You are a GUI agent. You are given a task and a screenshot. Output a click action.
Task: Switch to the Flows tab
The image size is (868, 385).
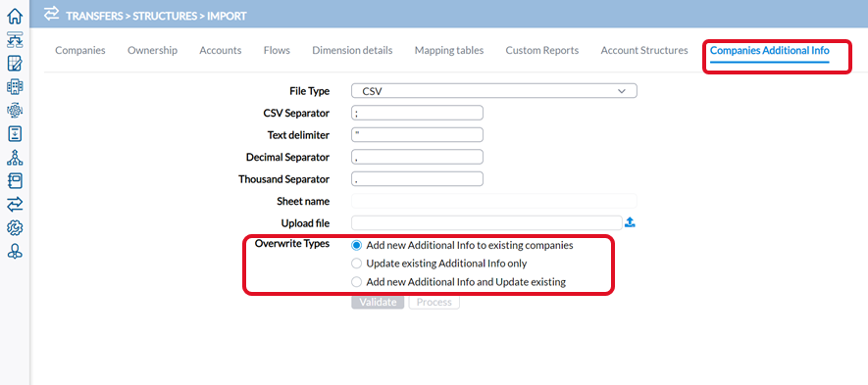click(x=277, y=50)
